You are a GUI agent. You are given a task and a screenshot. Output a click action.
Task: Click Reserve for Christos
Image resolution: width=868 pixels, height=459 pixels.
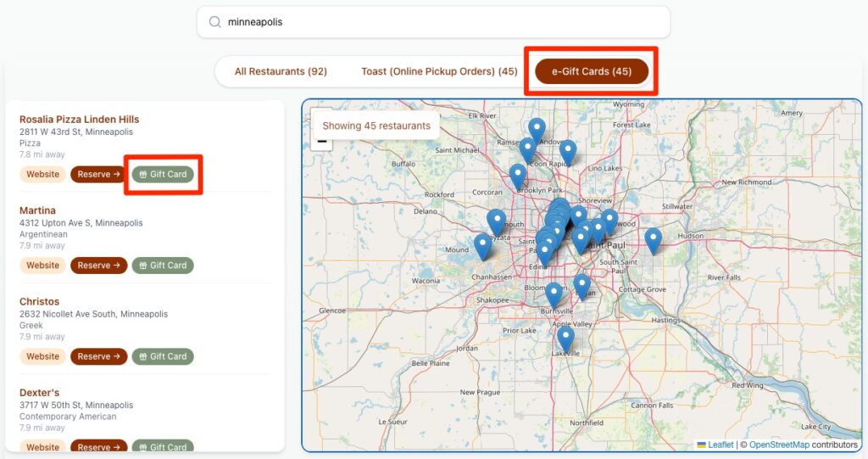click(x=98, y=356)
